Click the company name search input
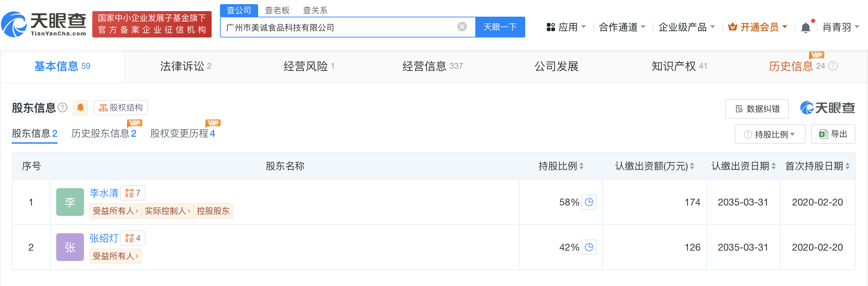Screen dimensions: 868x286 [x=340, y=27]
